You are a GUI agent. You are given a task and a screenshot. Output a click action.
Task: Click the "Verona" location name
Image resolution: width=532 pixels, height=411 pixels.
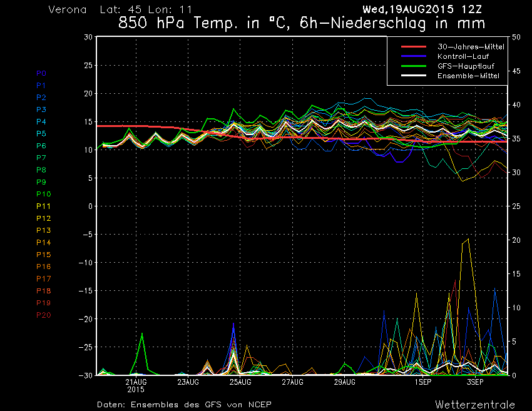[68, 9]
